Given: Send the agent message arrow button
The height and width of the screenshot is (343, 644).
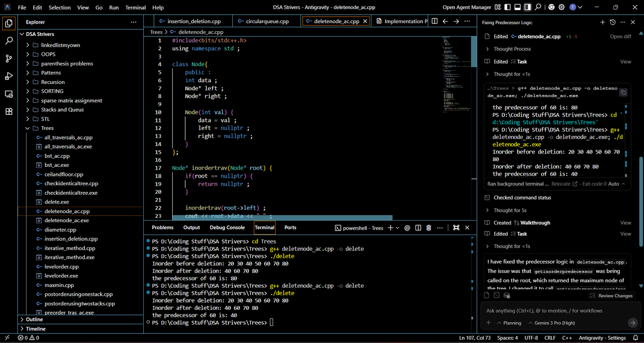Looking at the screenshot, I should (x=632, y=323).
